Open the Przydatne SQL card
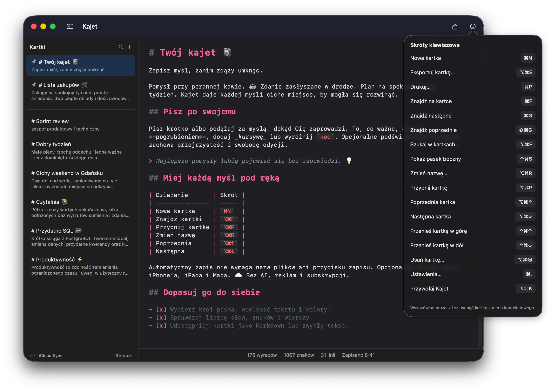 click(81, 237)
